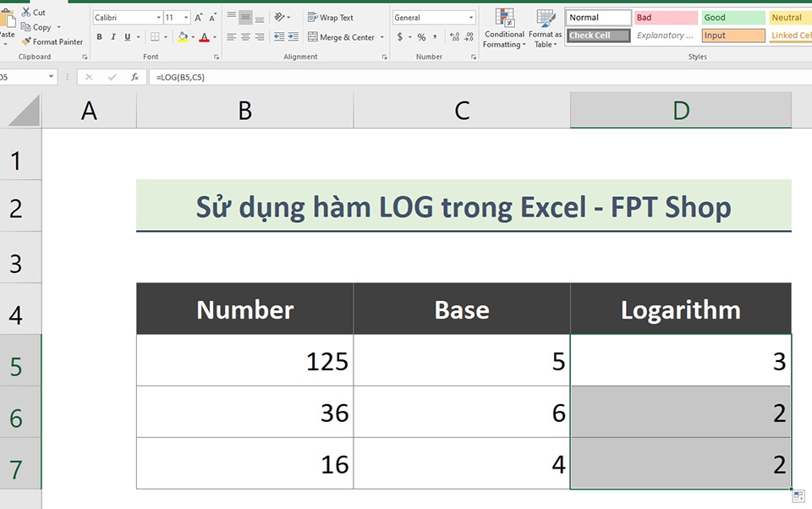Screen dimensions: 812x509
Task: Apply the dollar Accounting Number Format
Action: point(400,36)
